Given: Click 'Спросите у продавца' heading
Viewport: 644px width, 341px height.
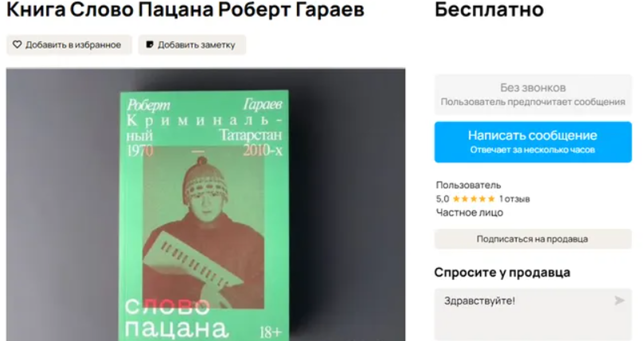Looking at the screenshot, I should (x=502, y=272).
